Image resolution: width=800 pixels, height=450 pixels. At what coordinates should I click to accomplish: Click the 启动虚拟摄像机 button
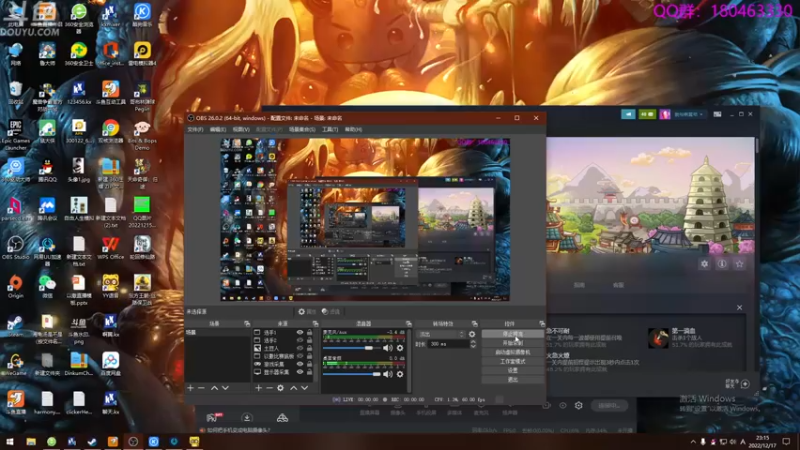[513, 352]
